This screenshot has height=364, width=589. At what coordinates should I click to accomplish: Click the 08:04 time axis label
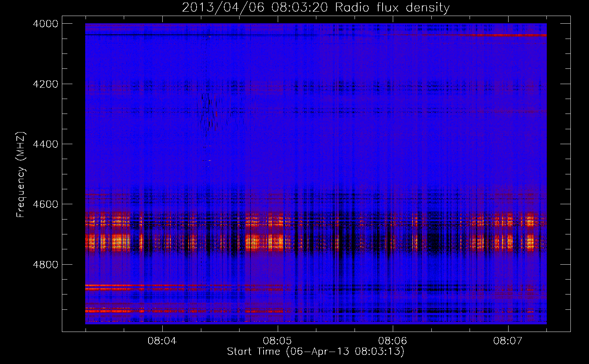162,341
